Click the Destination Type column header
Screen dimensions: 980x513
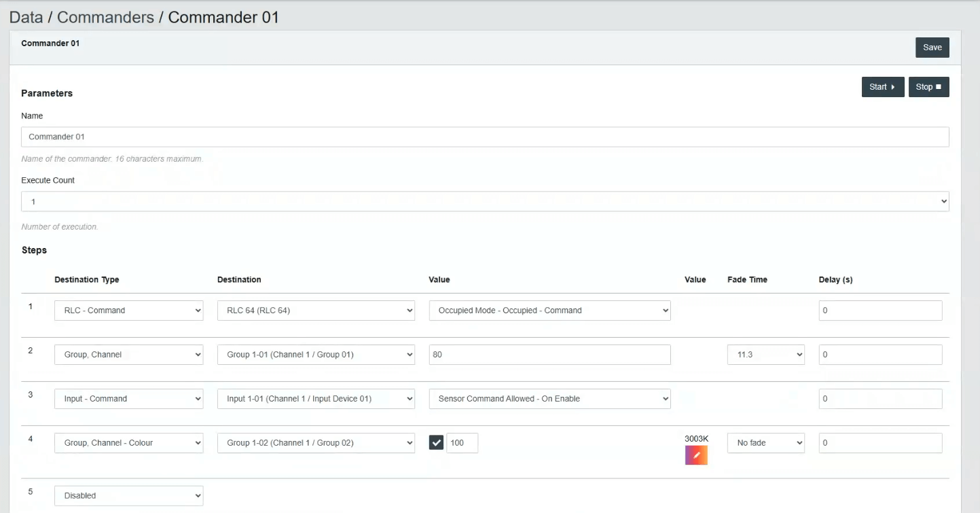tap(87, 280)
